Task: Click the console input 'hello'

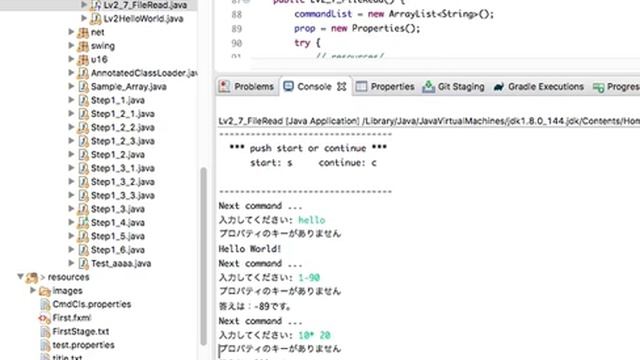Action: (x=312, y=220)
